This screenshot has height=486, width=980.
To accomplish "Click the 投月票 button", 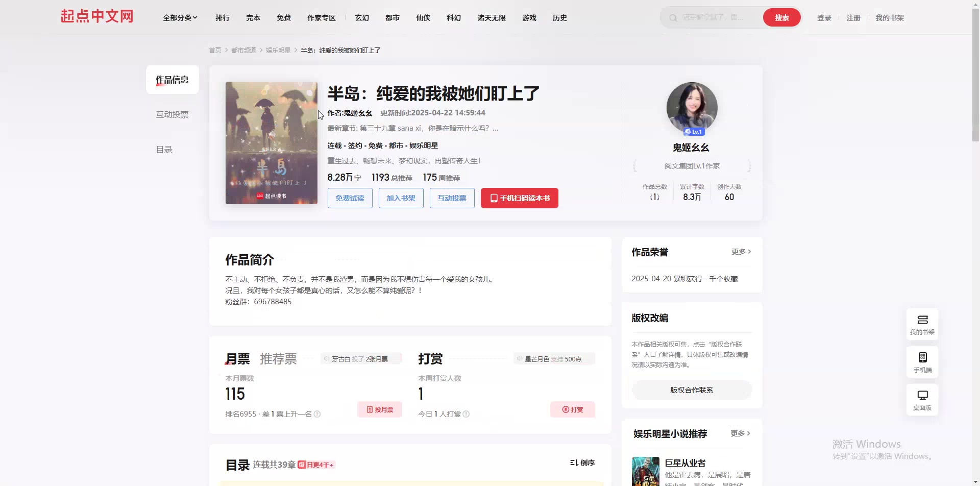I will coord(380,409).
